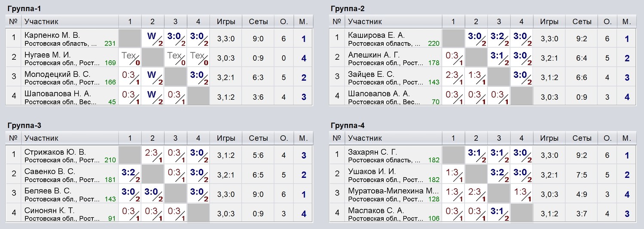Click the О. column header in Группа-1
Viewport: 644px width, 229px height.
[284, 21]
